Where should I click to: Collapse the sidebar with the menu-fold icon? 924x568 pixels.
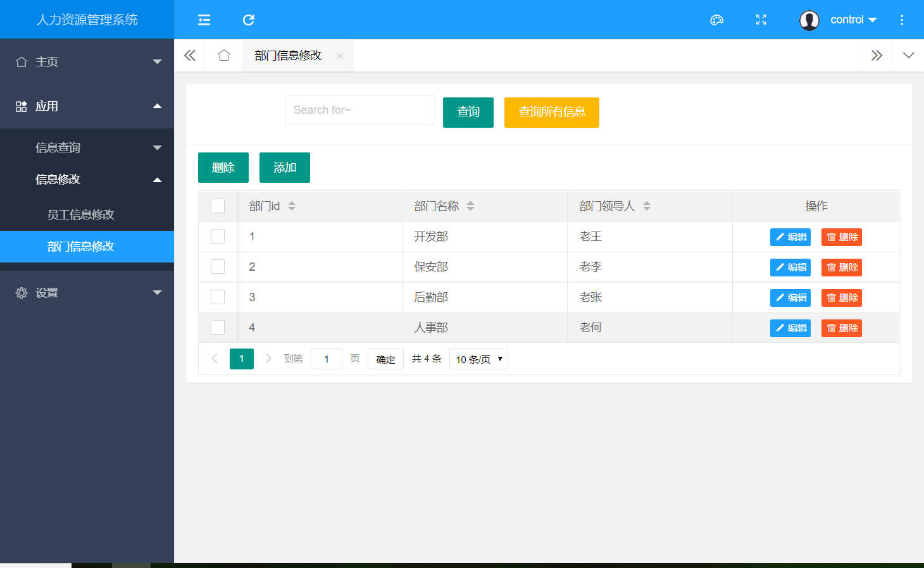[204, 20]
